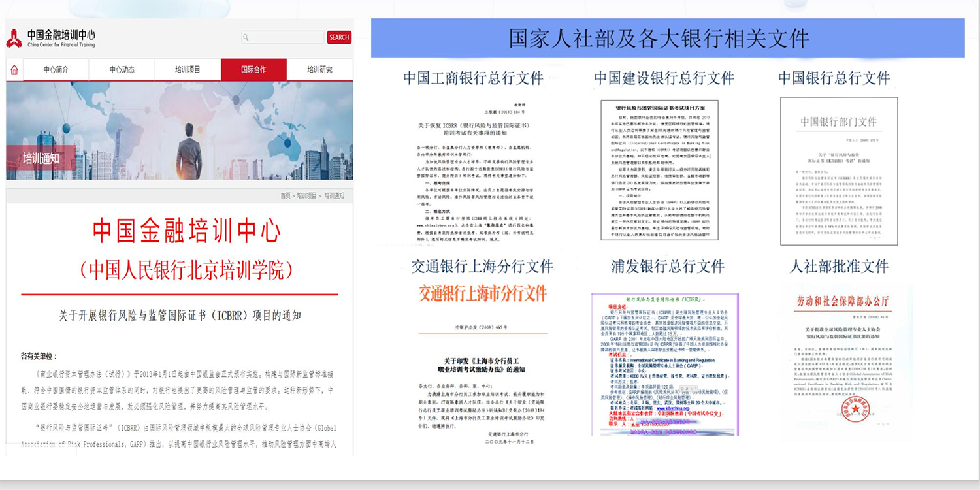Screen dimensions: 980x490
Task: Click the 交通银行上海分行文件 heading
Action: [482, 267]
